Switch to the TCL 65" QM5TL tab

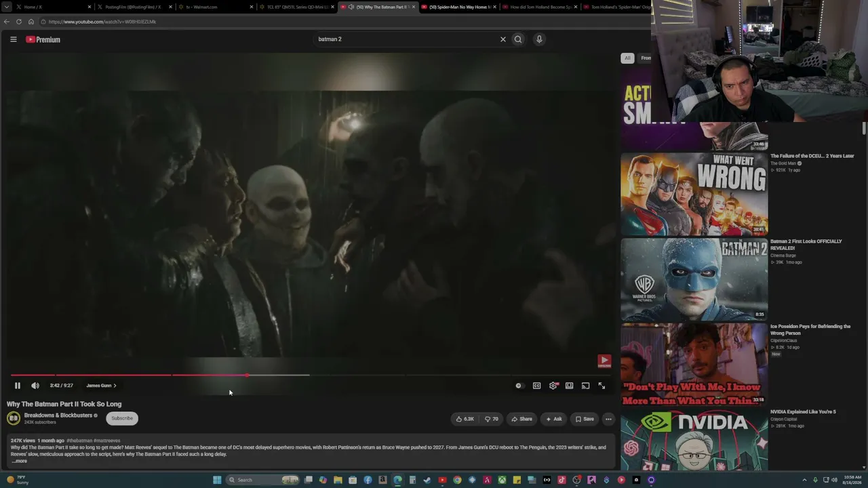(x=297, y=7)
